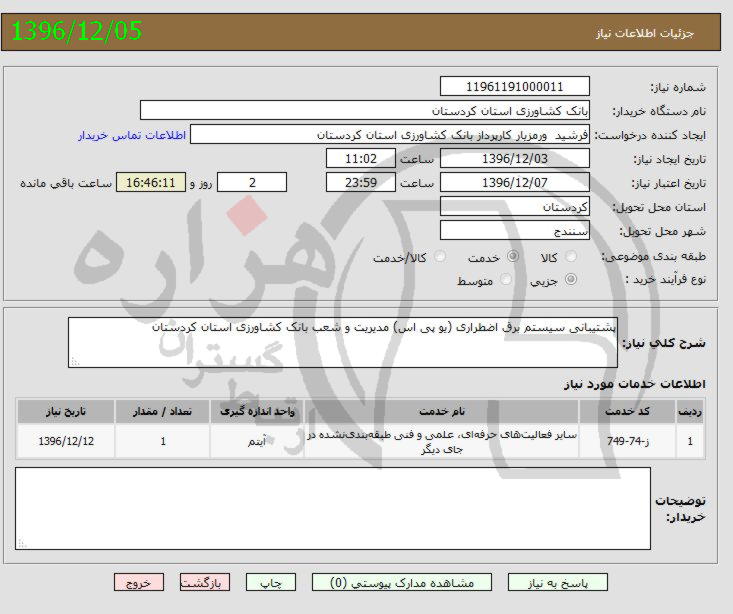Click the creation date field 1396/12/03
Image resolution: width=733 pixels, height=614 pixels.
[x=515, y=159]
